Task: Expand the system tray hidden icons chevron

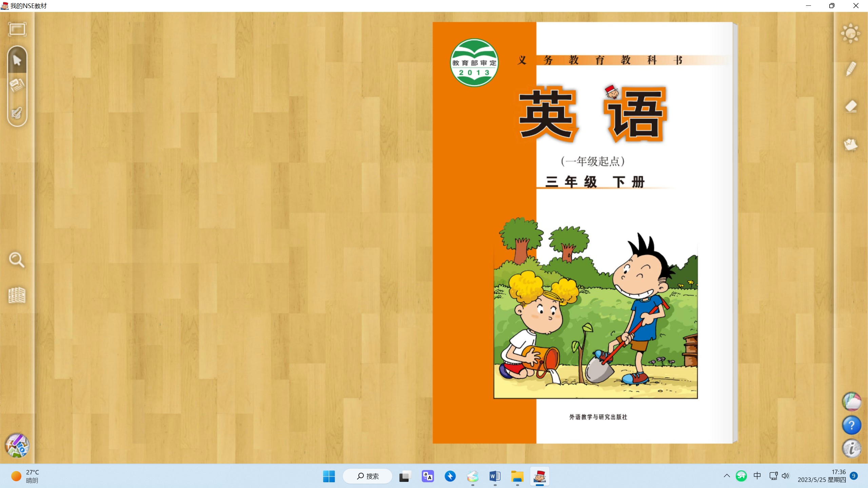Action: point(727,476)
